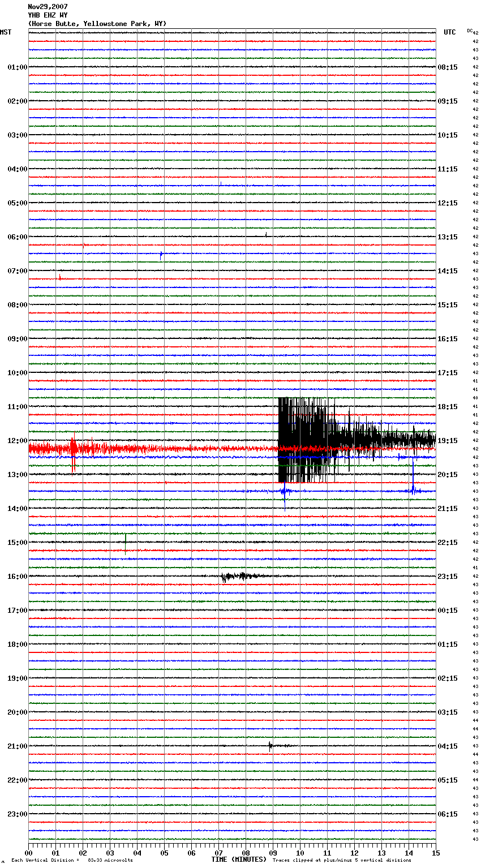Click the 12:15 UTC label

pyautogui.click(x=448, y=203)
